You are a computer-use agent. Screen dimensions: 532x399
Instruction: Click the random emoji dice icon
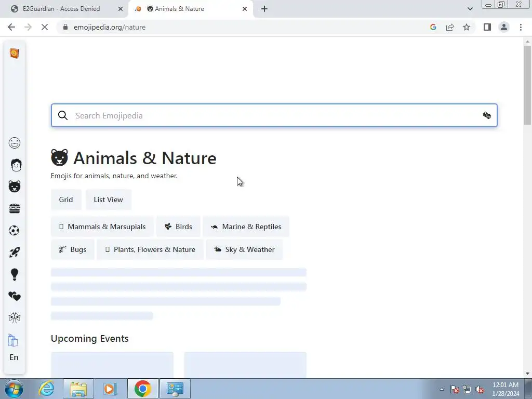(487, 115)
